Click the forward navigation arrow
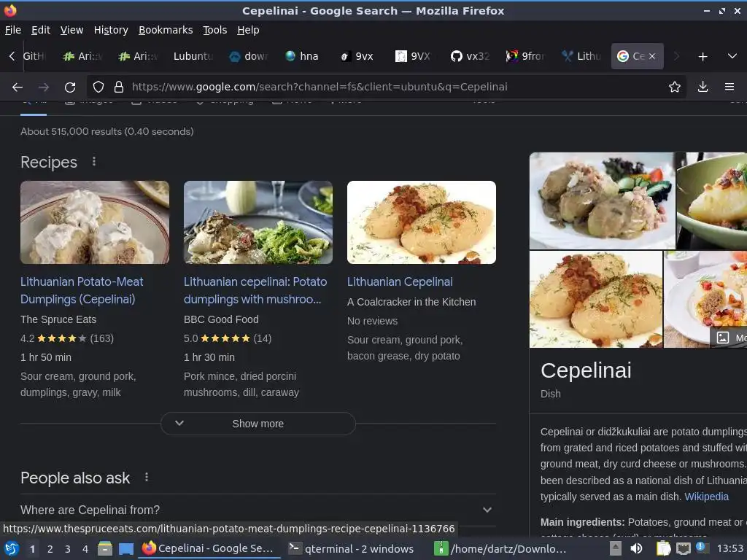This screenshot has width=747, height=560. pyautogui.click(x=44, y=87)
